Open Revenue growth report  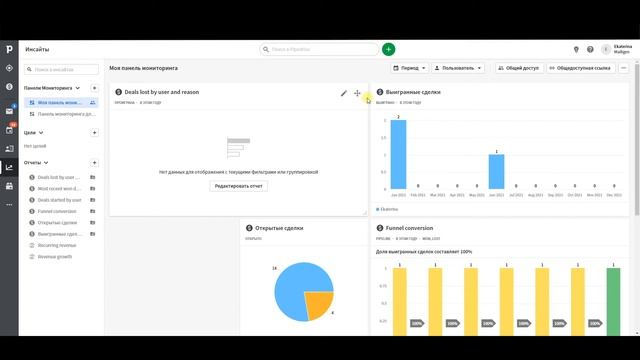[55, 257]
